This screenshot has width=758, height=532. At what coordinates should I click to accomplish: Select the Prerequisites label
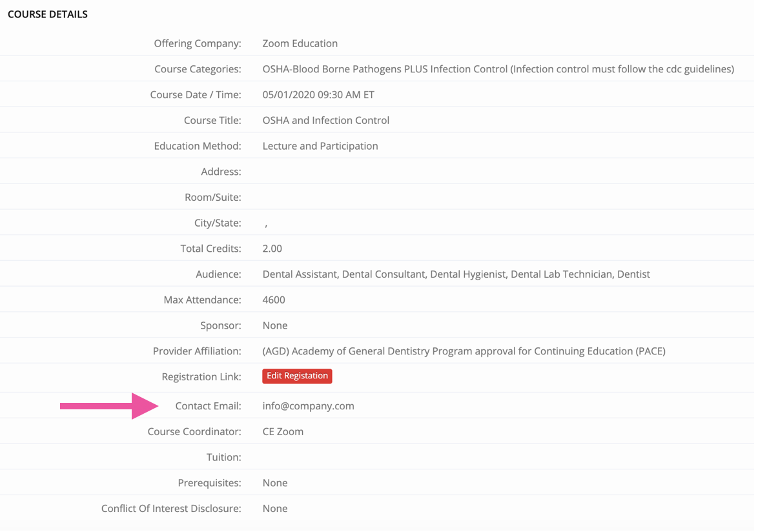tap(210, 483)
